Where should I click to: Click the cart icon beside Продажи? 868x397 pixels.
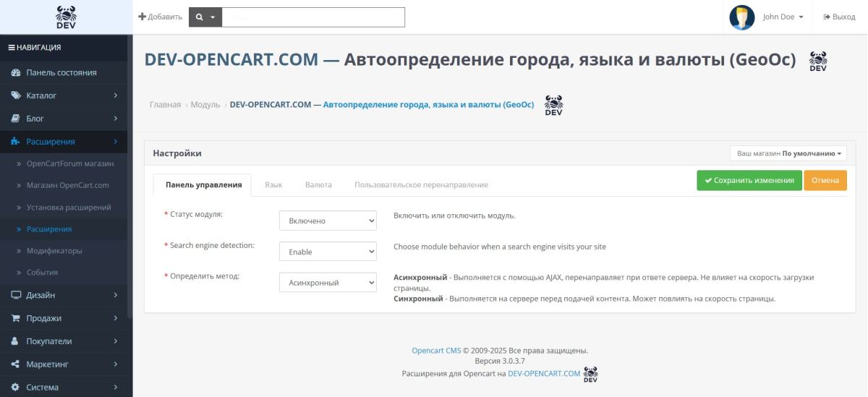(x=15, y=318)
